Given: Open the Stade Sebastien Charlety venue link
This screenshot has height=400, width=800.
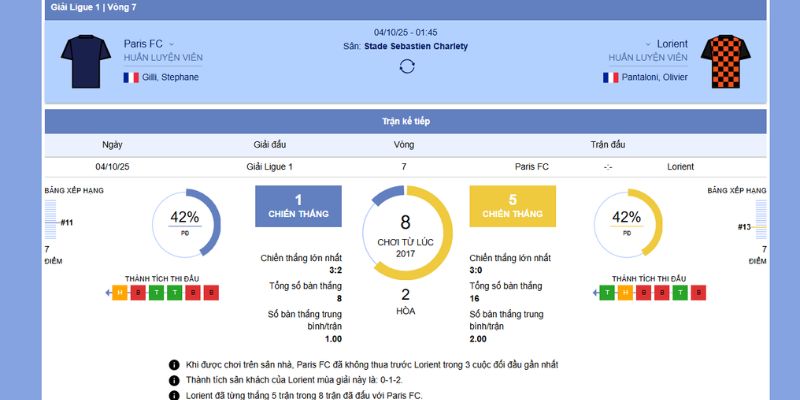Looking at the screenshot, I should pyautogui.click(x=416, y=46).
